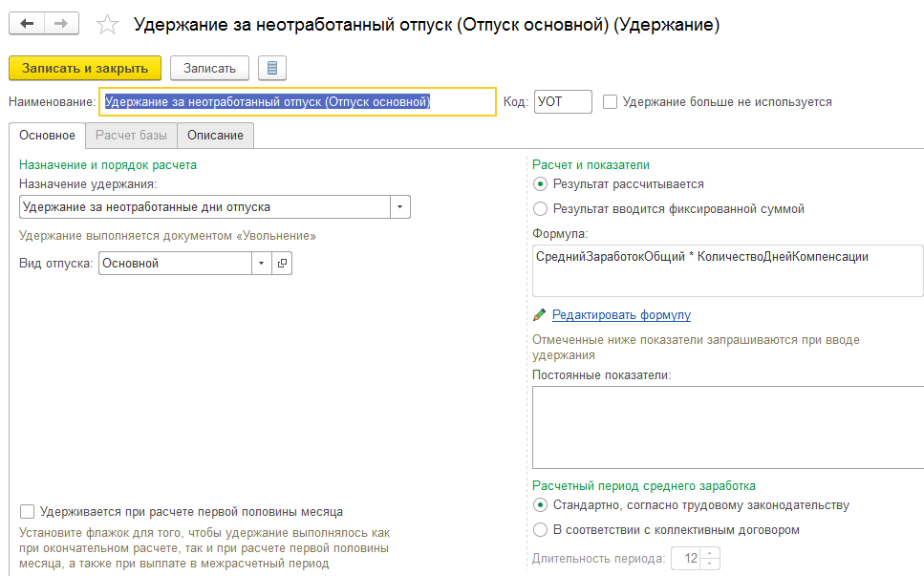Choose 'В соответствии с коллективным договором'
Image resolution: width=924 pixels, height=576 pixels.
pos(540,529)
